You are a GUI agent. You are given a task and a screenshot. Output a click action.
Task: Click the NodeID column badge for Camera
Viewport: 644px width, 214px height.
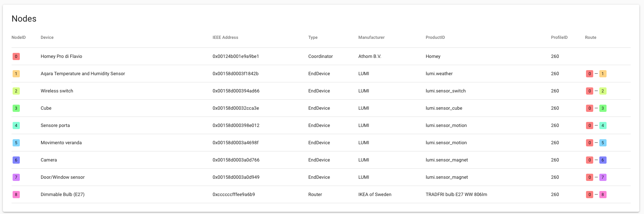(x=16, y=160)
